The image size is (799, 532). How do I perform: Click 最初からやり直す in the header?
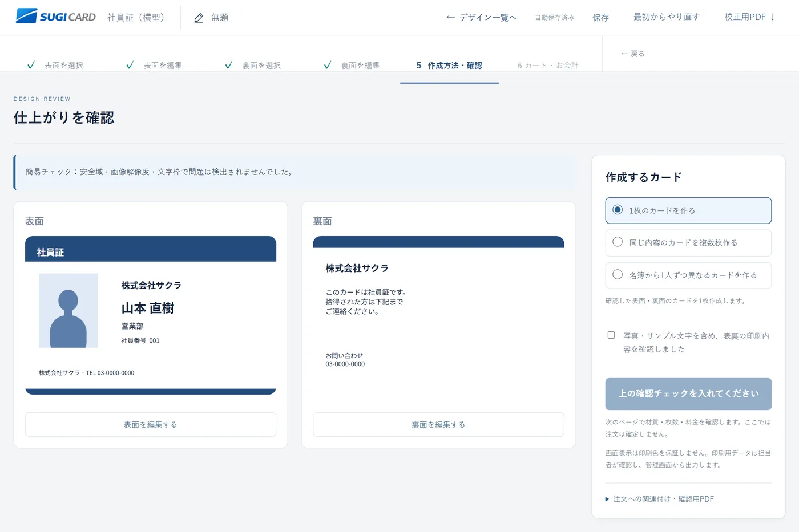click(x=667, y=17)
